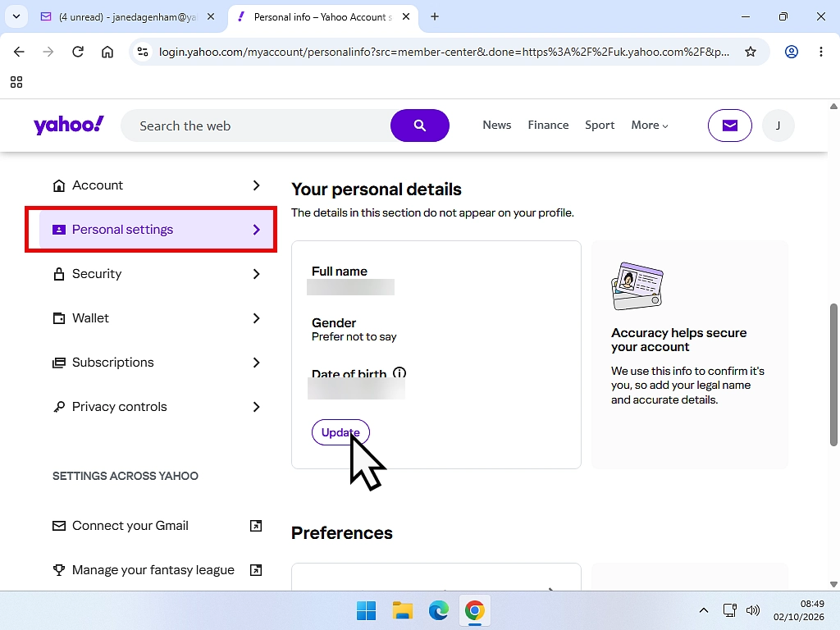840x630 pixels.
Task: Click the Security padlock icon
Action: click(59, 274)
